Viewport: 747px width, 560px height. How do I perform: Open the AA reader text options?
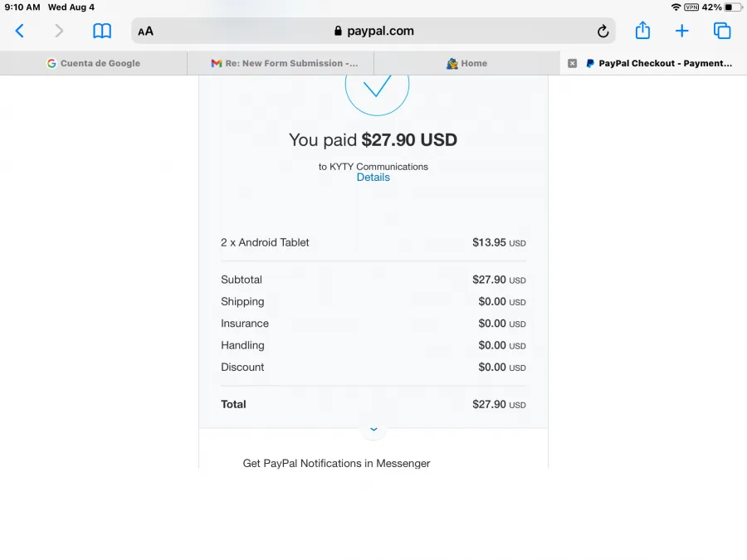pos(146,32)
